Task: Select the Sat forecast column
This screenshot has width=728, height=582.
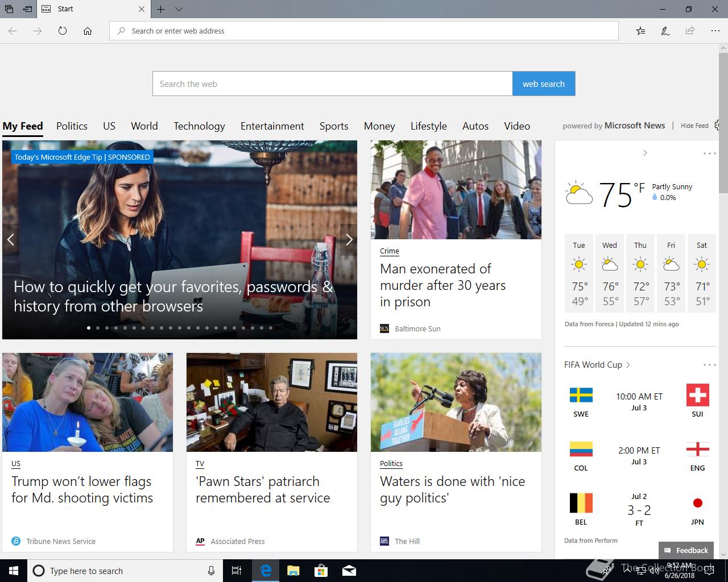Action: (x=702, y=273)
